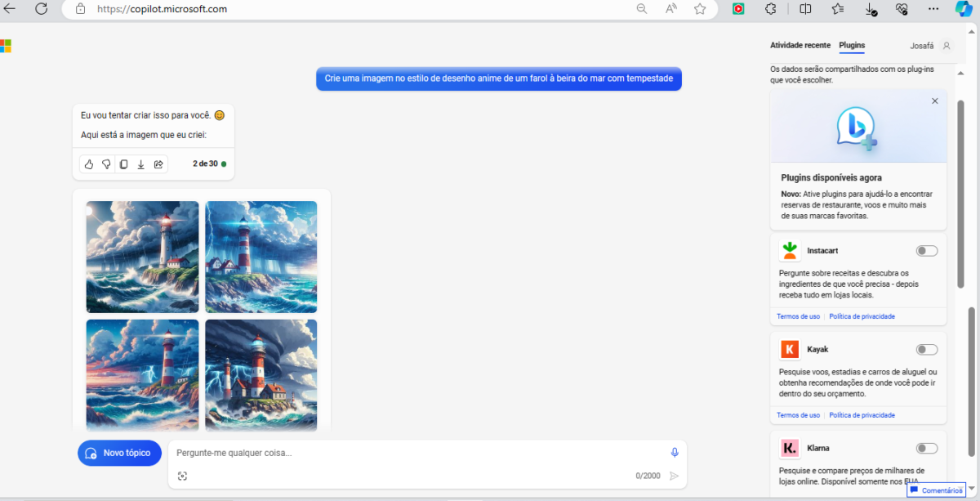
Task: Open the browser Settings and more menu
Action: click(933, 9)
